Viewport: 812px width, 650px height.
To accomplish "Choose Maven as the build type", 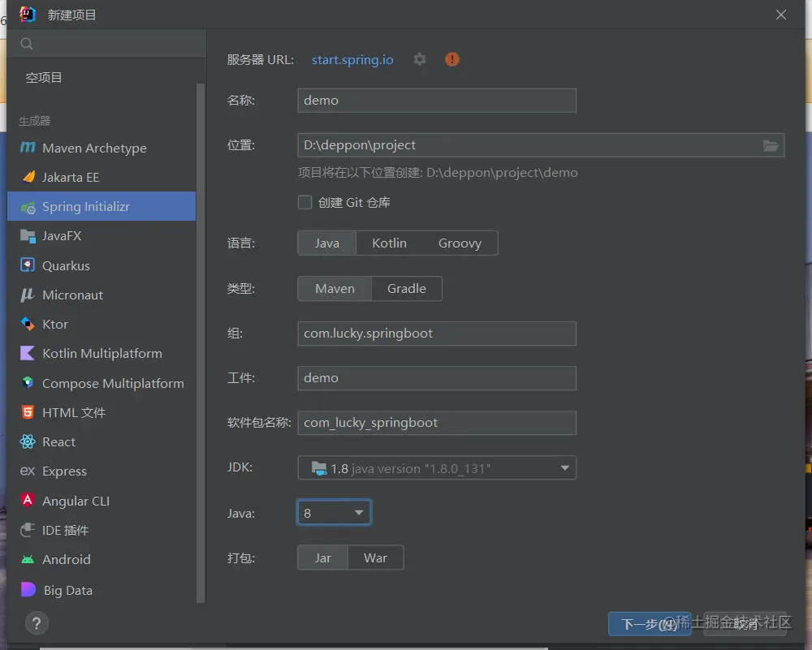I will (x=335, y=289).
